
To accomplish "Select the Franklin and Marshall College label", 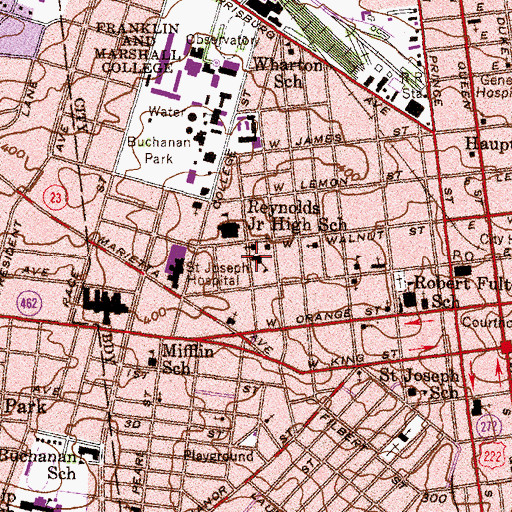I will 137,48.
